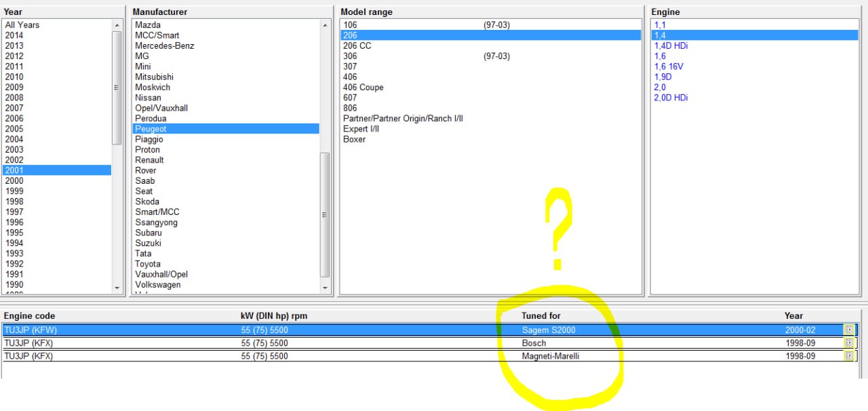Choose Moskvich manufacturer

click(153, 87)
